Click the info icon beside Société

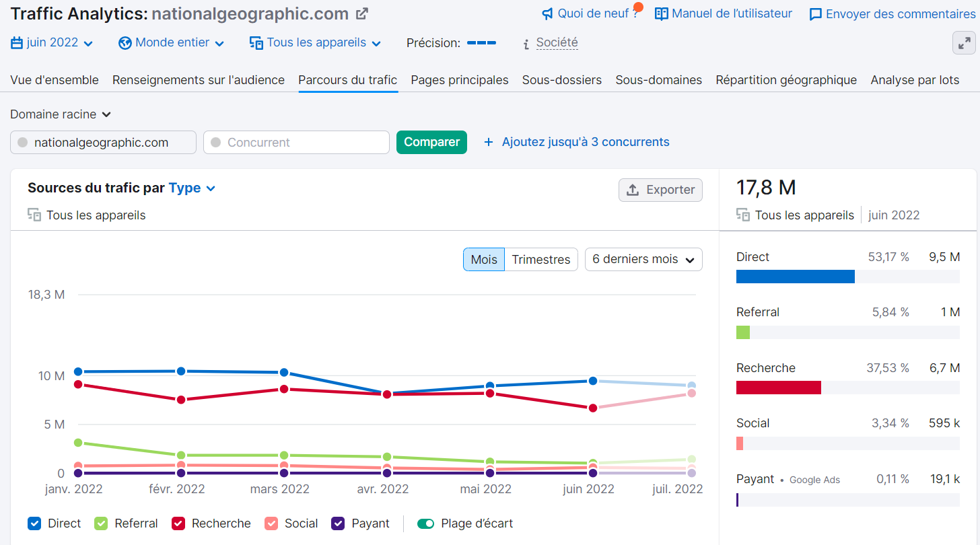pos(526,44)
